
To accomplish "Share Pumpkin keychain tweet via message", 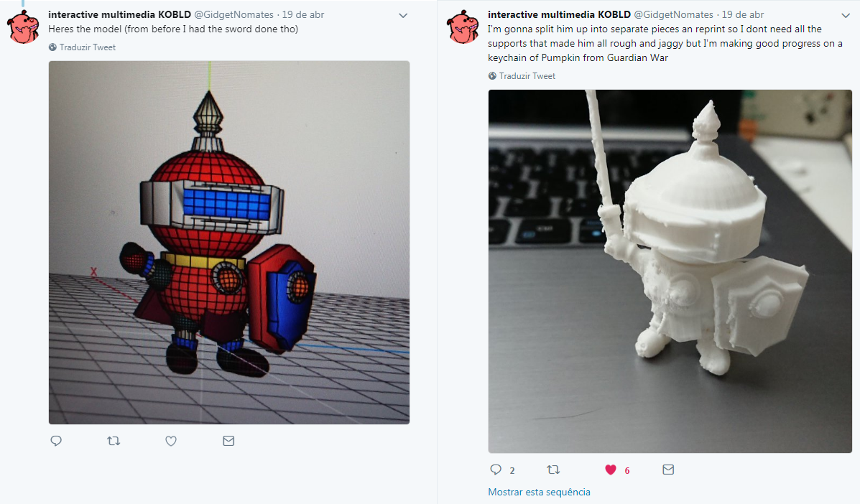I will pyautogui.click(x=668, y=470).
